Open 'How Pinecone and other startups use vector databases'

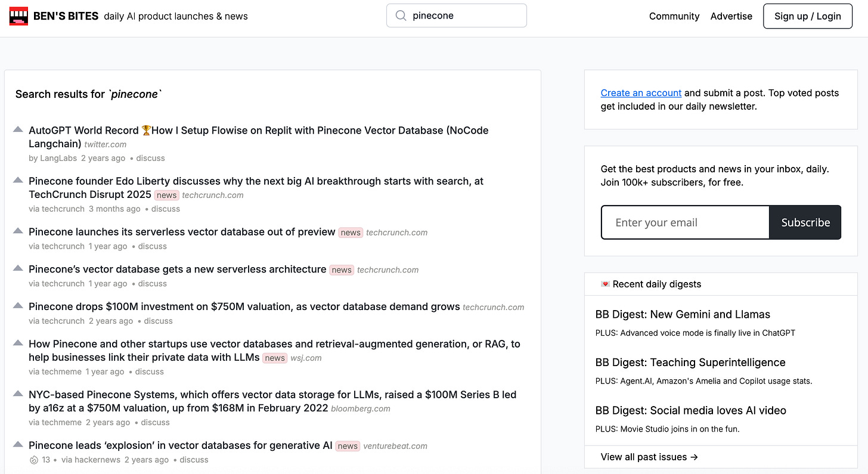point(274,351)
